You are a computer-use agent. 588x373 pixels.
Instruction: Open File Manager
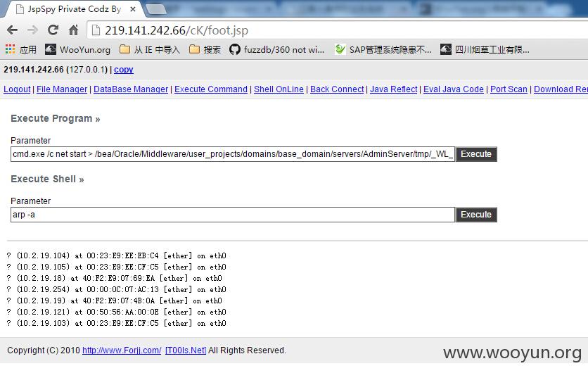click(62, 89)
